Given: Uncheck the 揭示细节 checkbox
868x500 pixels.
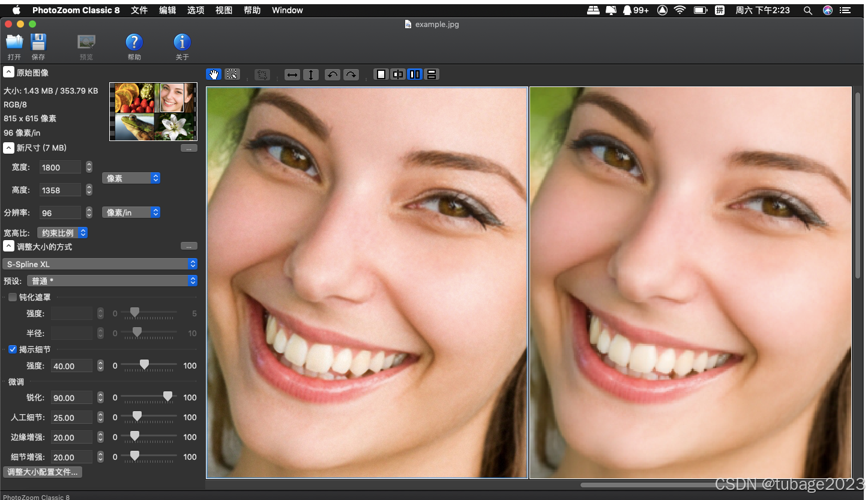Looking at the screenshot, I should [x=13, y=349].
